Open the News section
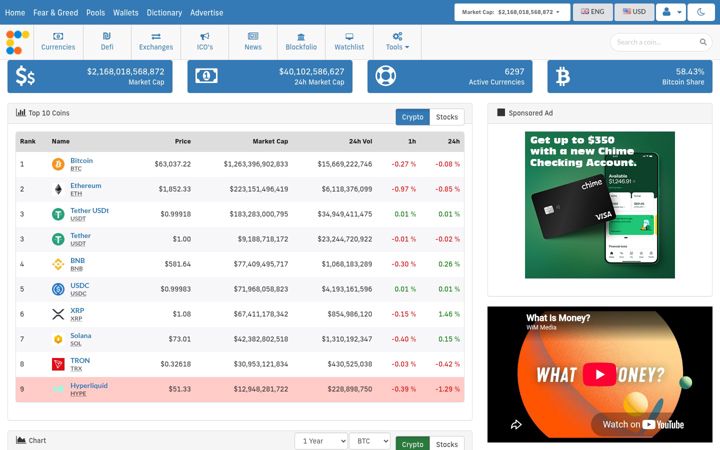The height and width of the screenshot is (450, 720). coord(253,42)
